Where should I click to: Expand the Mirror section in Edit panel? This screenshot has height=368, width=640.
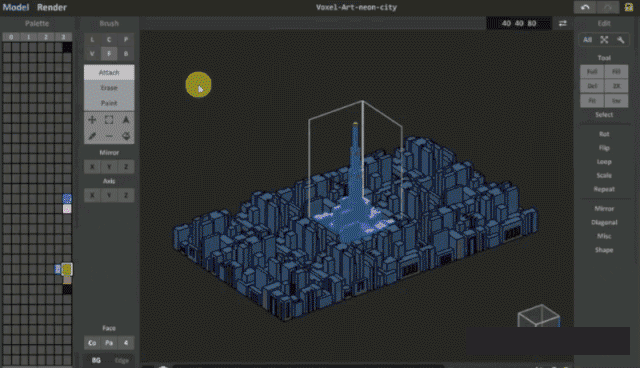[604, 208]
